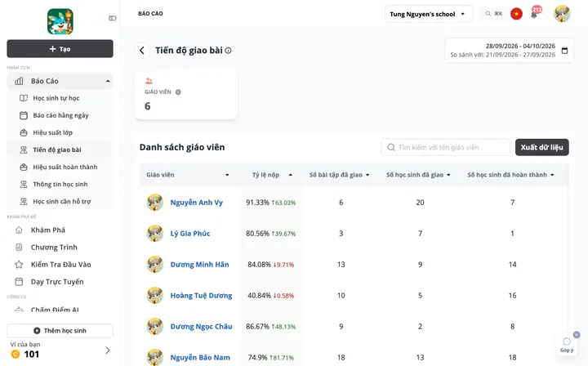Click the Xuất dữ liệu export button
This screenshot has height=366, width=588.
click(x=542, y=147)
